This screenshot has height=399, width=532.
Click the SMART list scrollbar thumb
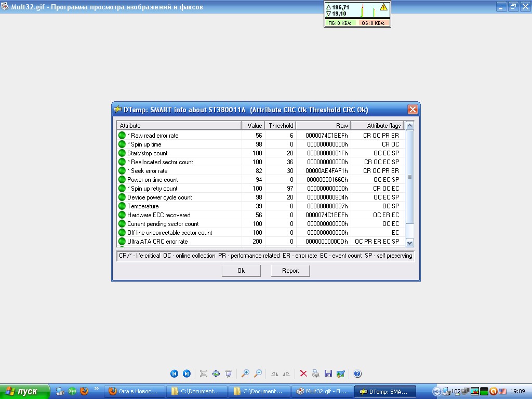coord(409,177)
